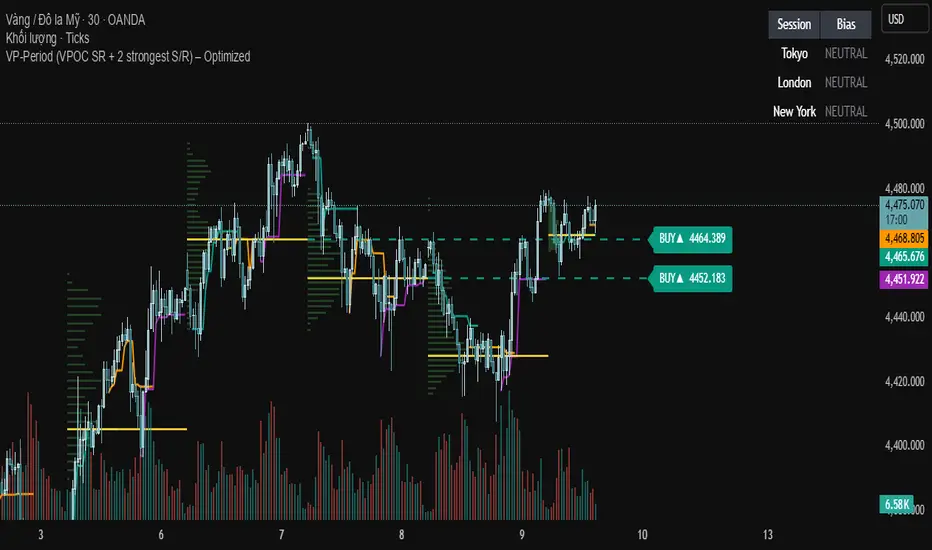932x550 pixels.
Task: Click date 13 on the time axis
Action: (766, 534)
